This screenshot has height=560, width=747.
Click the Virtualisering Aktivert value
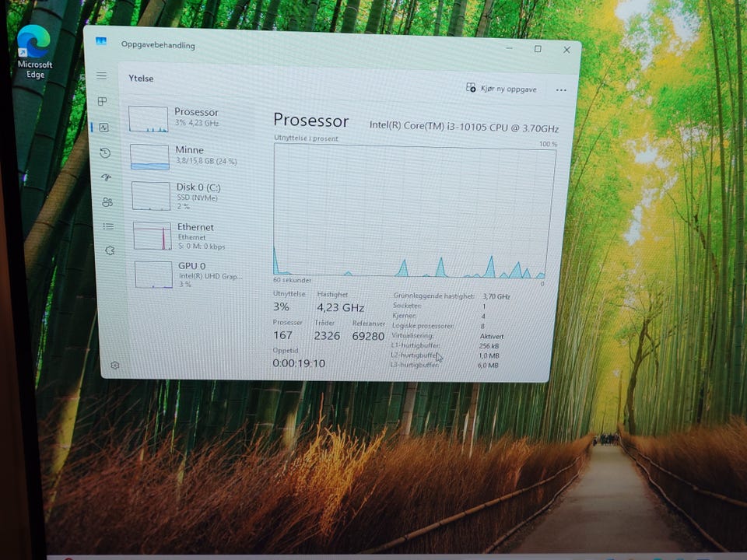coord(492,336)
